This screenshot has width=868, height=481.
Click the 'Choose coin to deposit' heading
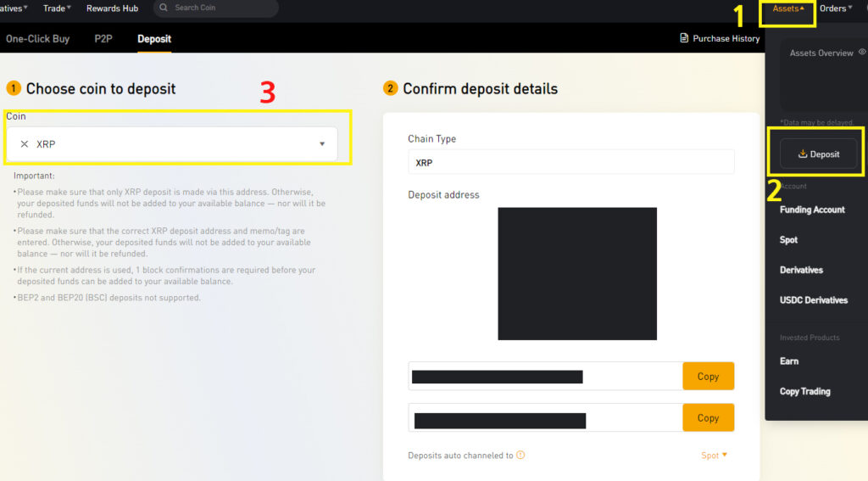pos(101,89)
